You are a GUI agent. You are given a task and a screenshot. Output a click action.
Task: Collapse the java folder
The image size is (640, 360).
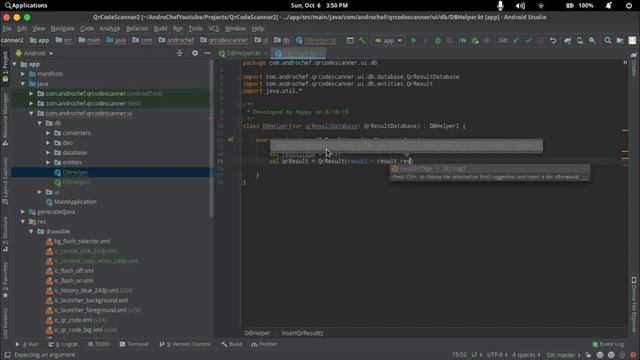tap(23, 84)
